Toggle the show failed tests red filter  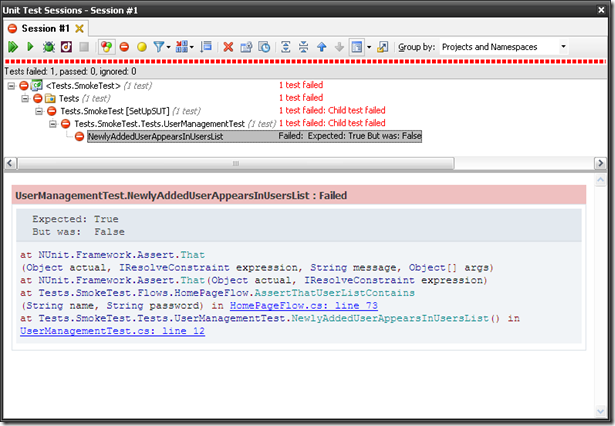(x=124, y=47)
